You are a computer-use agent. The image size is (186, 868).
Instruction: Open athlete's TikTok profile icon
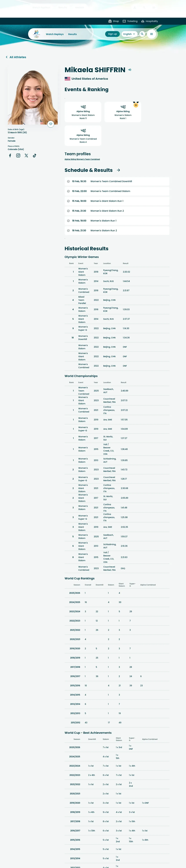(x=34, y=156)
